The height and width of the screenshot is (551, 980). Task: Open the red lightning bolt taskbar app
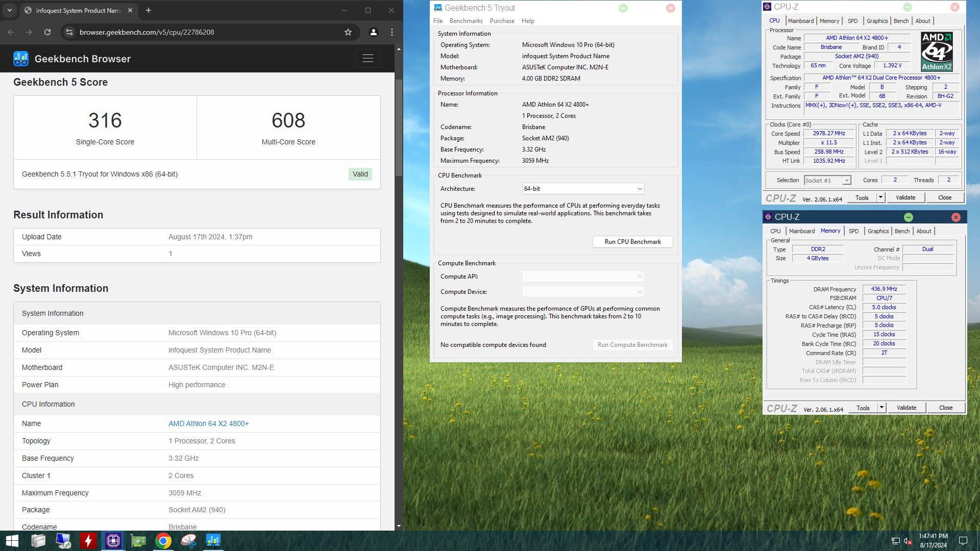tap(88, 541)
